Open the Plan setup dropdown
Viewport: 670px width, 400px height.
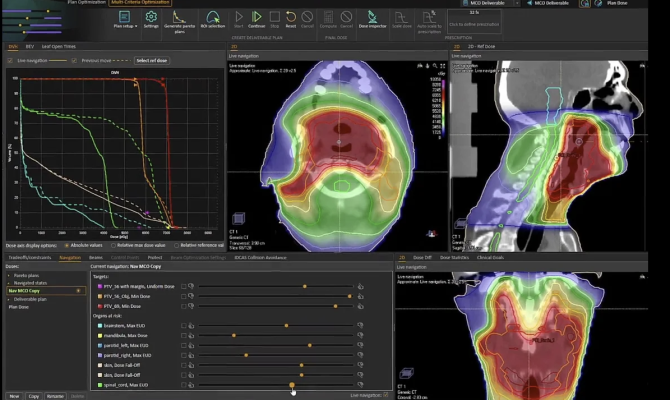point(124,19)
